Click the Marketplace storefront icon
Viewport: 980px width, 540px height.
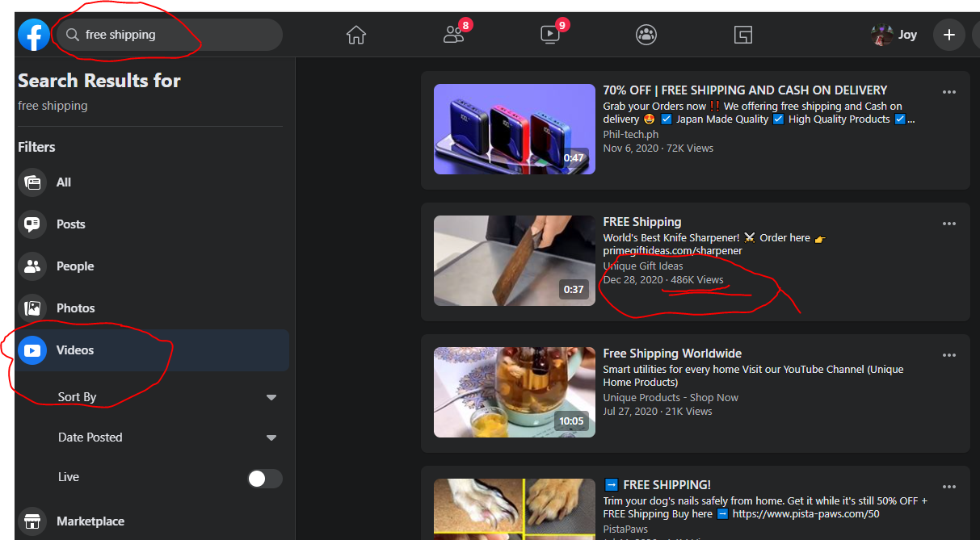tap(32, 521)
